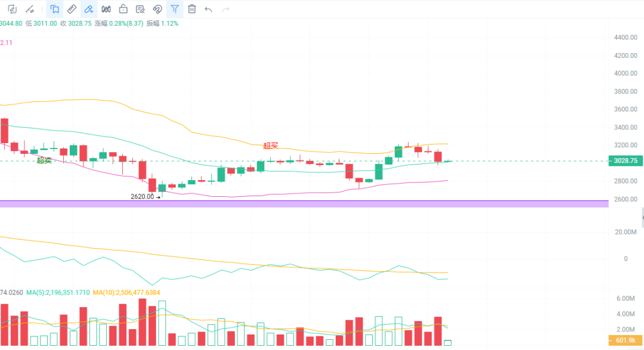
Task: Toggle the magnet snap mode icon
Action: (157, 9)
